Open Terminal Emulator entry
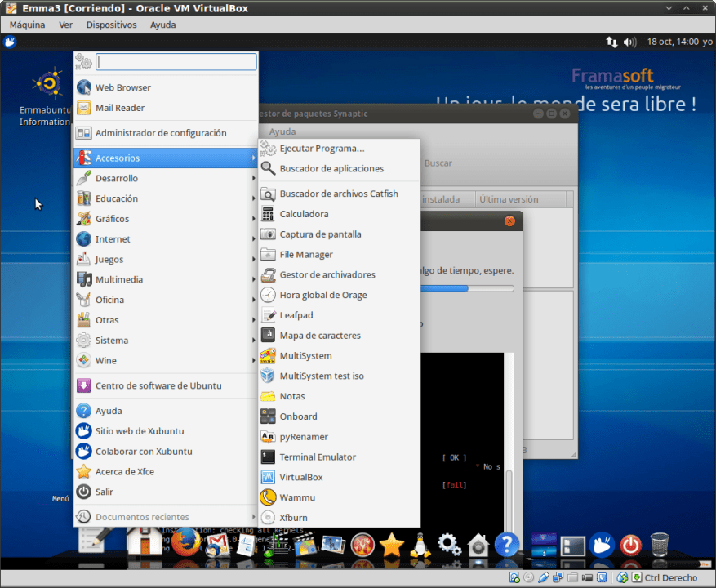Viewport: 716px width, 588px height. click(317, 457)
